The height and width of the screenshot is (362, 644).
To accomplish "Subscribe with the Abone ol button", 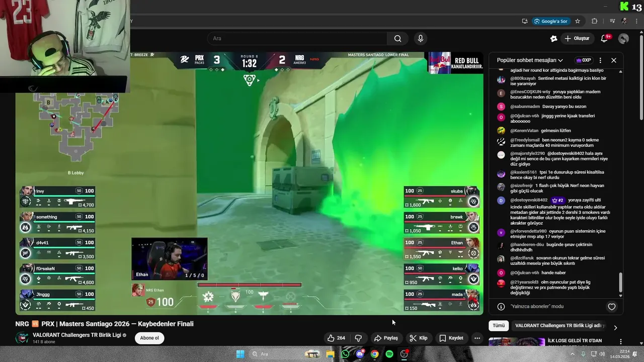I will point(149,338).
